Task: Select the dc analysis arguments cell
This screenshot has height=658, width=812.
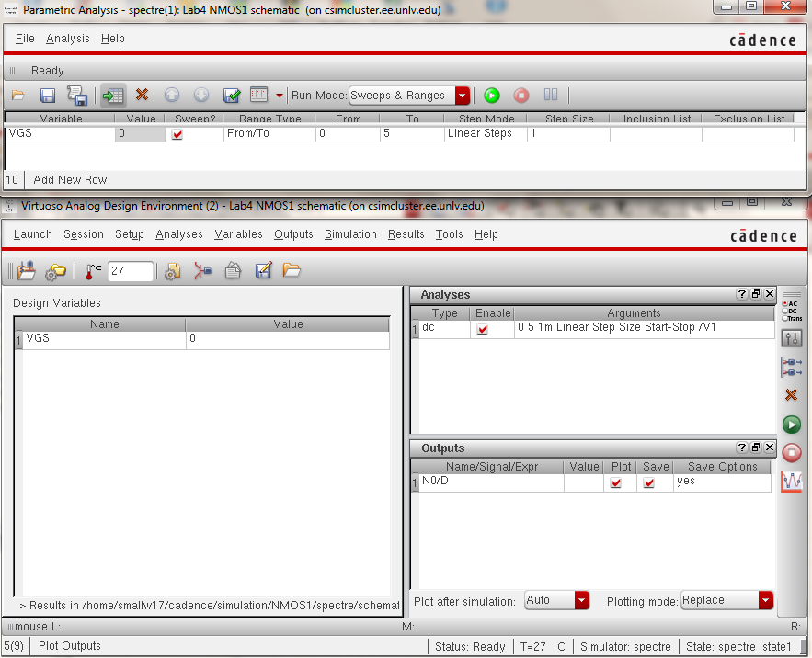Action: pos(645,328)
